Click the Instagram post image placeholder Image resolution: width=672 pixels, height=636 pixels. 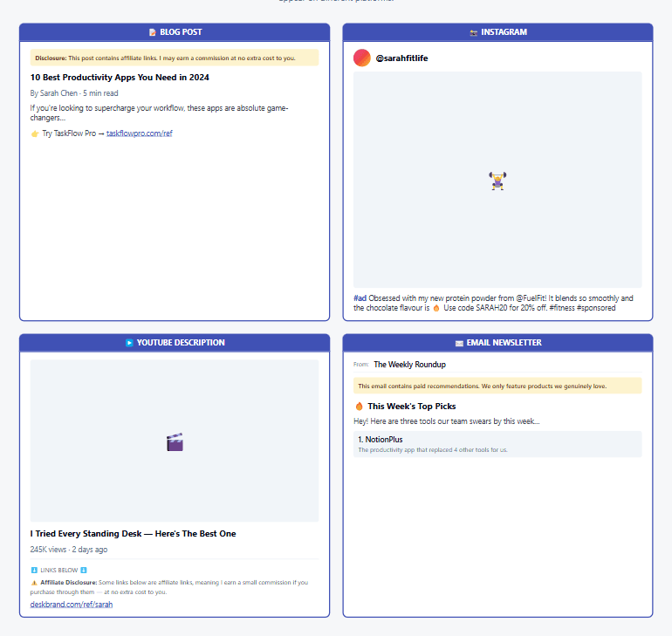click(x=497, y=180)
